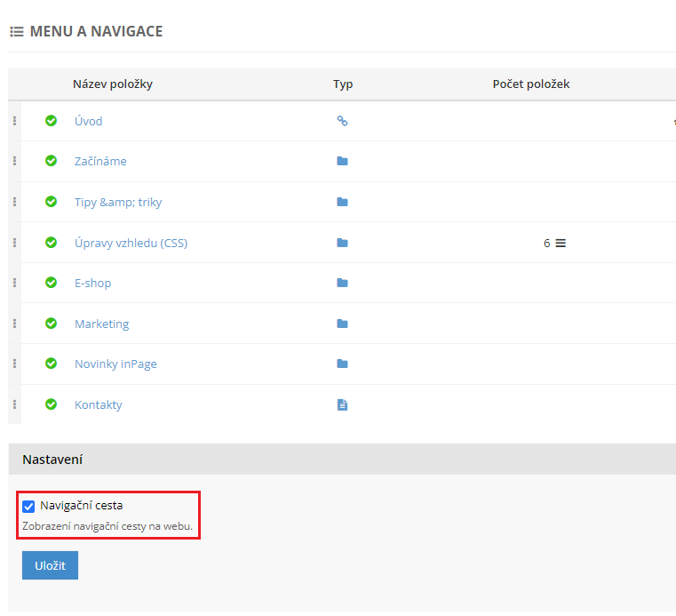
Task: Click folder icon in Novinky inPage row
Action: [342, 364]
